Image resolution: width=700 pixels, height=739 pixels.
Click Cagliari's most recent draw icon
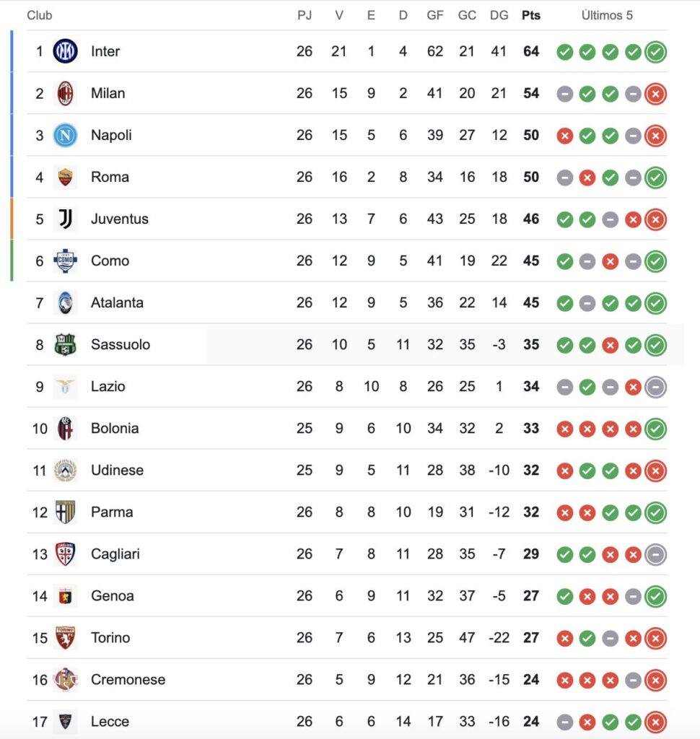click(x=655, y=554)
